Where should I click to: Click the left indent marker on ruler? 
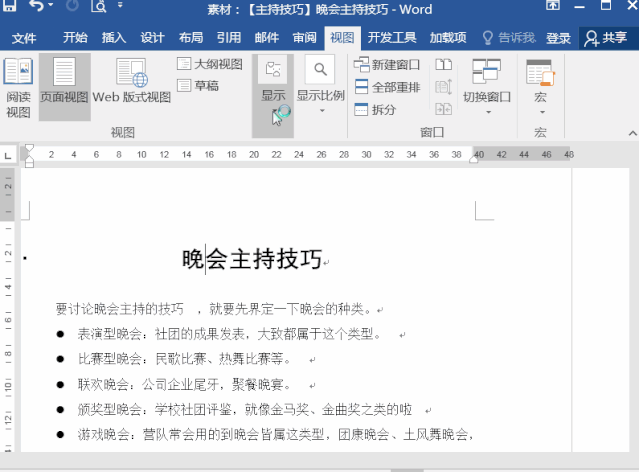(29, 163)
